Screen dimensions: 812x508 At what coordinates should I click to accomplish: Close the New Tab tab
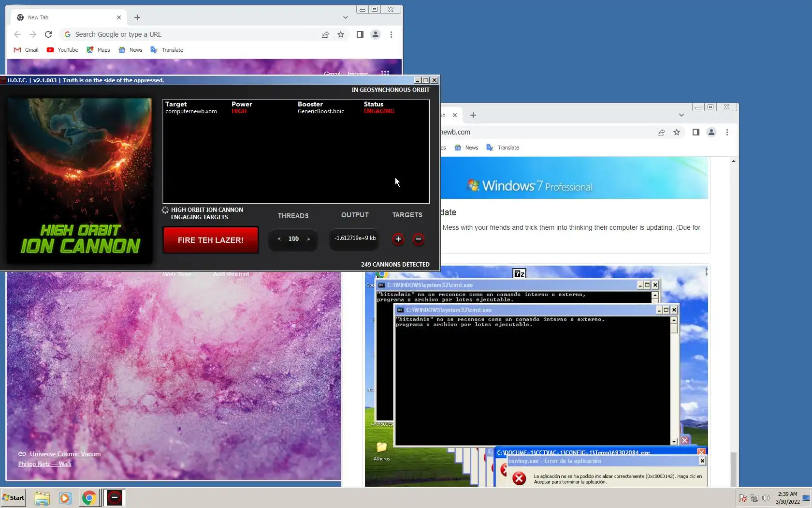point(119,17)
